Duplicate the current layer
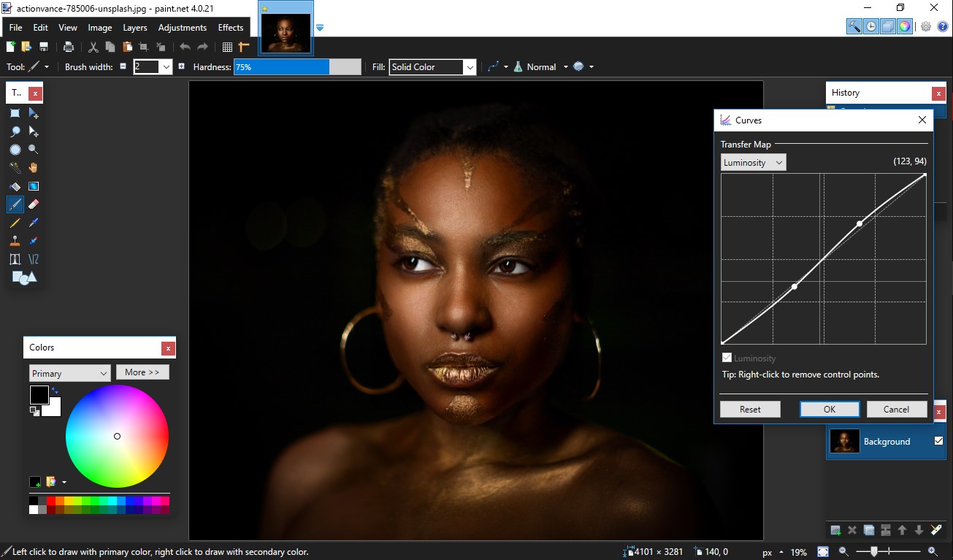This screenshot has height=560, width=953. (x=869, y=530)
